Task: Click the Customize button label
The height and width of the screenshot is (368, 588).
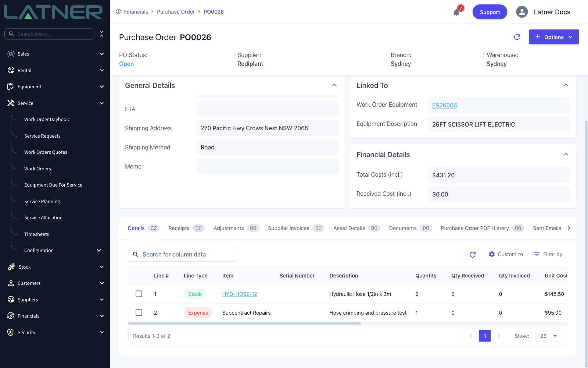Action: click(510, 254)
